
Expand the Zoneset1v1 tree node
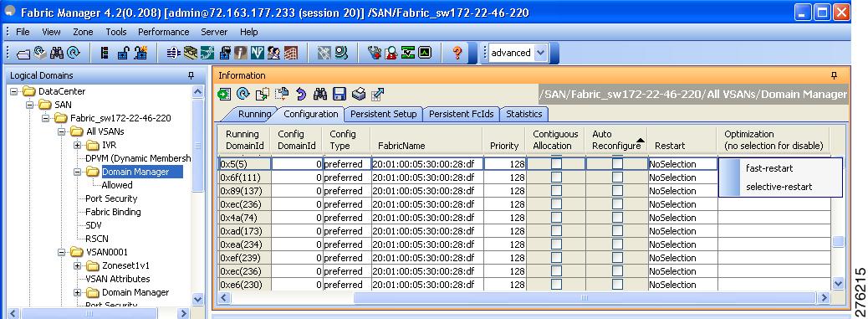click(78, 265)
